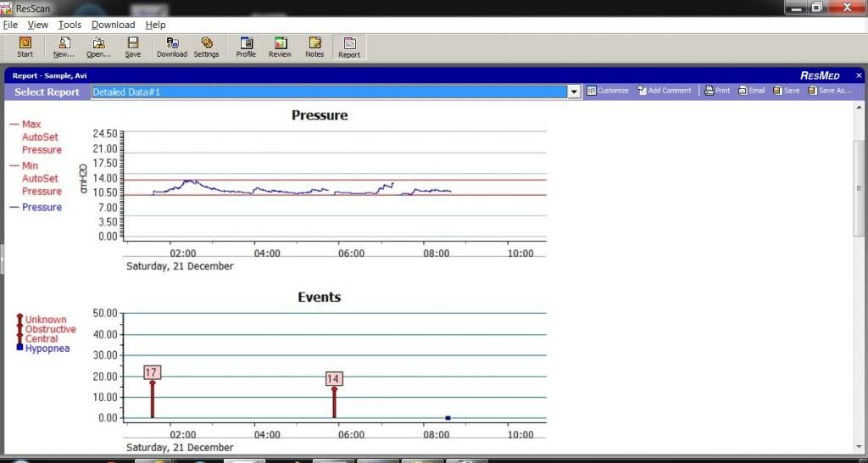Click the vertical scrollbar thumb
868x463 pixels.
(x=860, y=188)
